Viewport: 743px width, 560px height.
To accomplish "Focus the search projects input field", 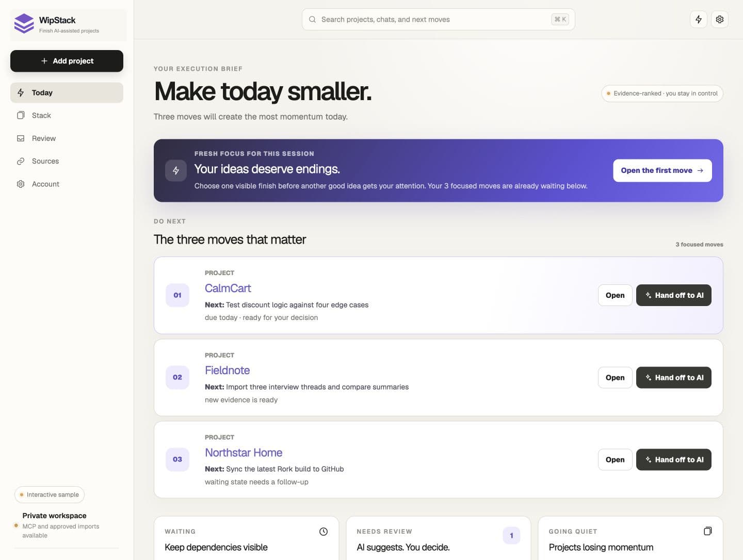I will pyautogui.click(x=438, y=20).
